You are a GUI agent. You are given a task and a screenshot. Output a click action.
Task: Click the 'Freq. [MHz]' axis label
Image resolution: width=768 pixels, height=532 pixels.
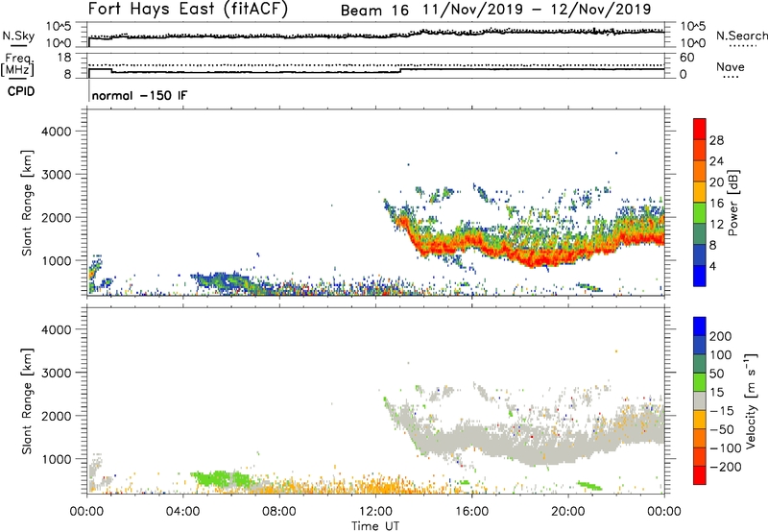(18, 64)
